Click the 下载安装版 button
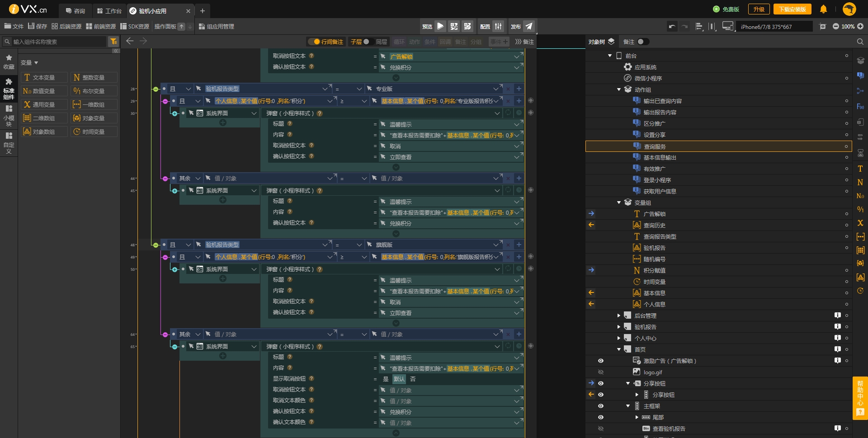Viewport: 868px width, 438px height. click(792, 9)
